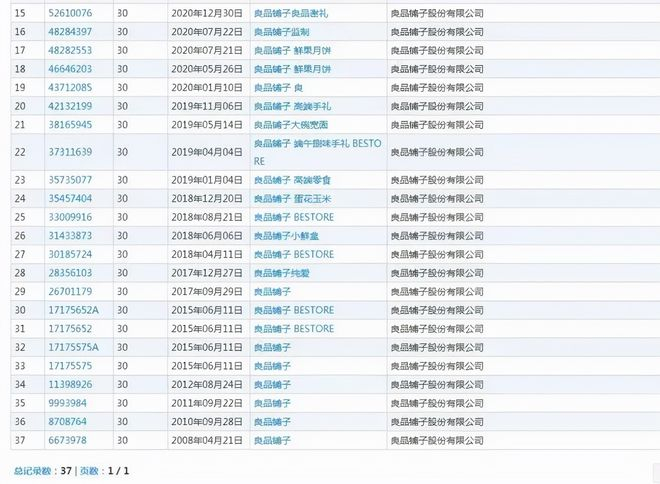Select applicant company name in row 15
This screenshot has width=660, height=484.
click(x=437, y=13)
